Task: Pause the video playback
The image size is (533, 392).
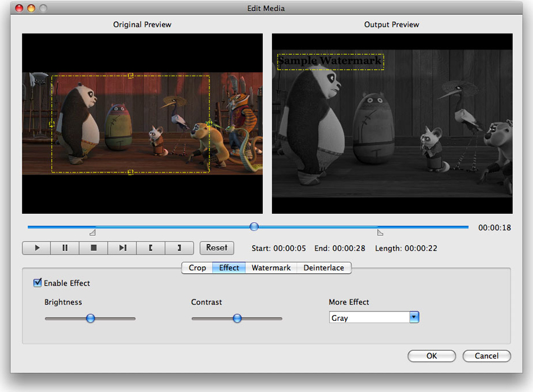Action: 65,248
